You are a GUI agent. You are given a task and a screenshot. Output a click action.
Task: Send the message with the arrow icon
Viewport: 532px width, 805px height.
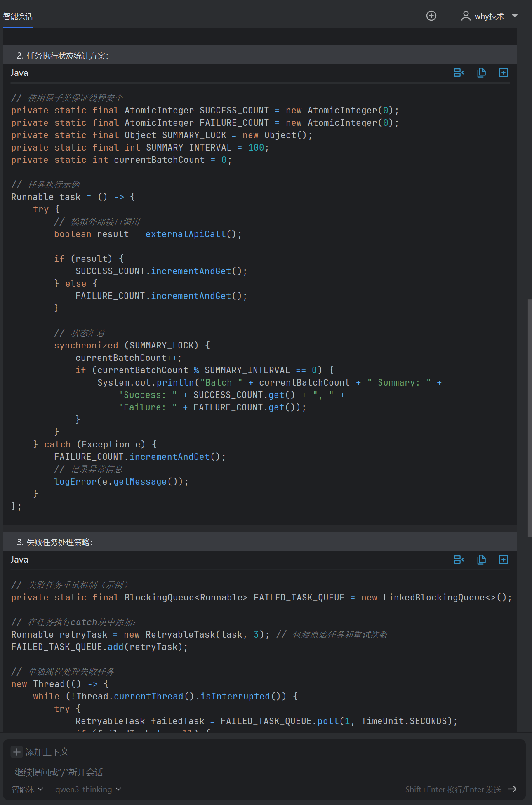pyautogui.click(x=512, y=789)
